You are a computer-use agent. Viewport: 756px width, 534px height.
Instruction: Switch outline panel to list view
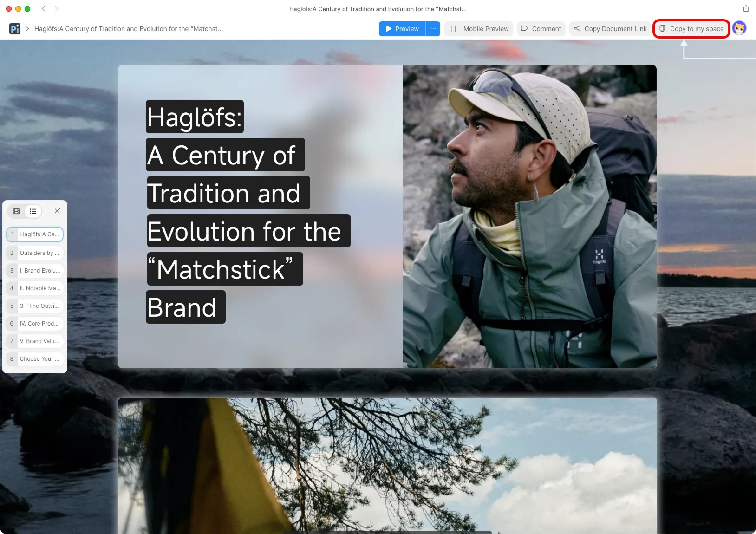(33, 211)
